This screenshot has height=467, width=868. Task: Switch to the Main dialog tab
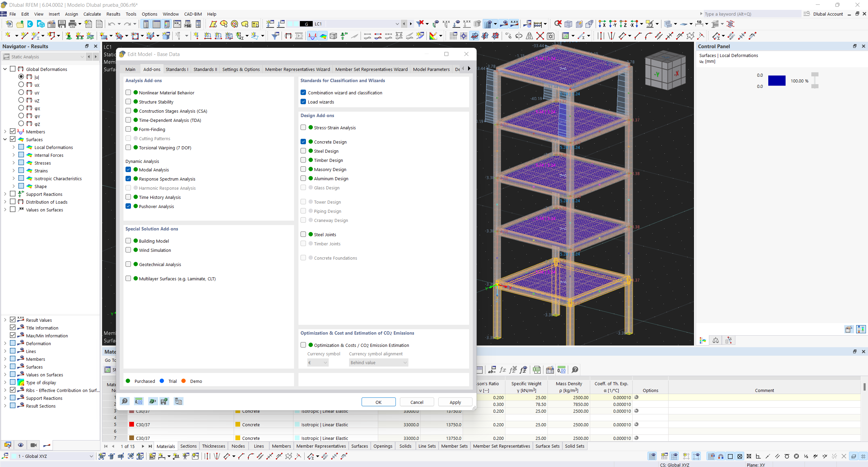[x=130, y=69]
